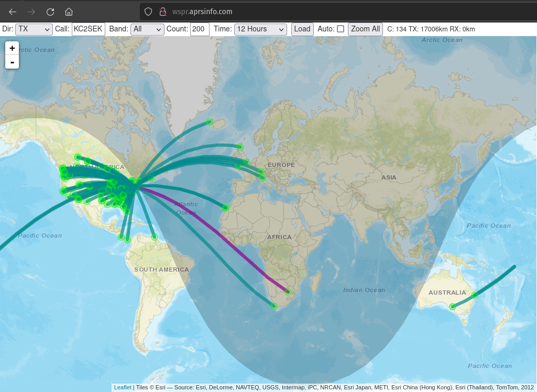Image resolution: width=537 pixels, height=392 pixels.
Task: Open the Time 12 Hours dropdown
Action: tap(260, 29)
